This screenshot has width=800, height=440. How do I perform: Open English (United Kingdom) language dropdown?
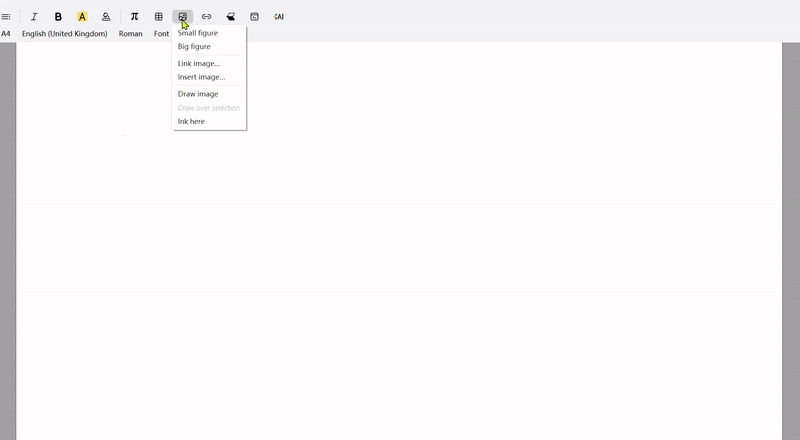[65, 34]
